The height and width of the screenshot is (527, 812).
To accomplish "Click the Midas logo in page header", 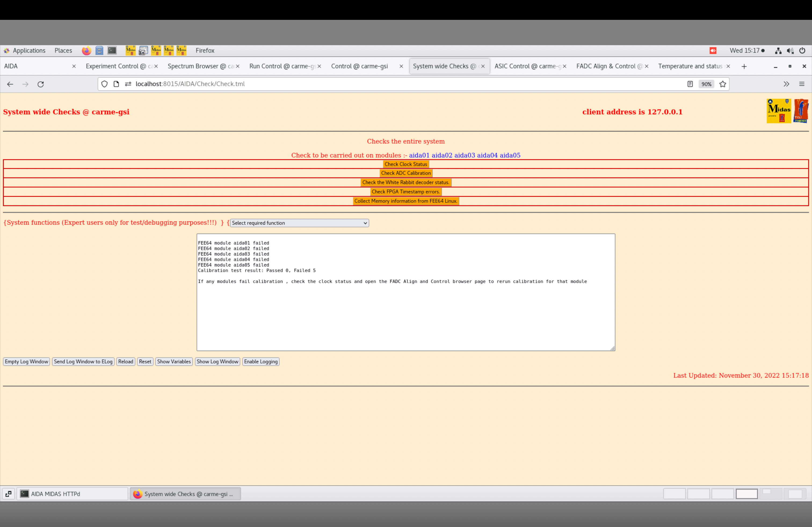I will [778, 111].
